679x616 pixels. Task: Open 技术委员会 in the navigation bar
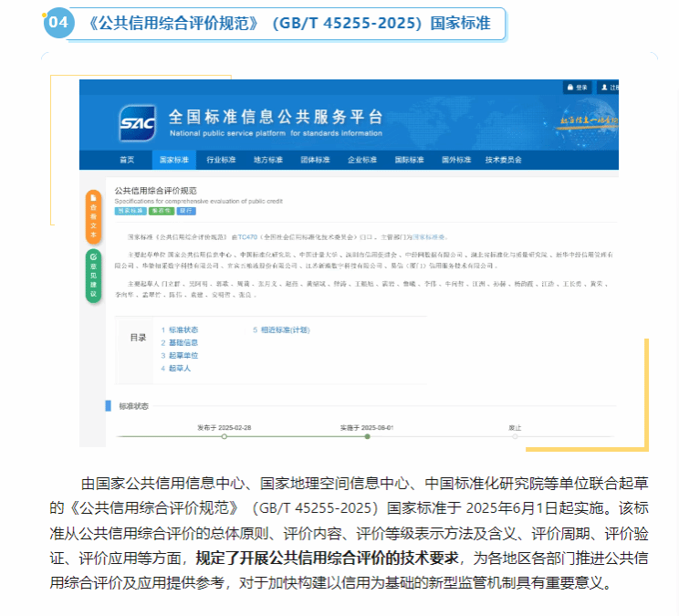point(503,160)
